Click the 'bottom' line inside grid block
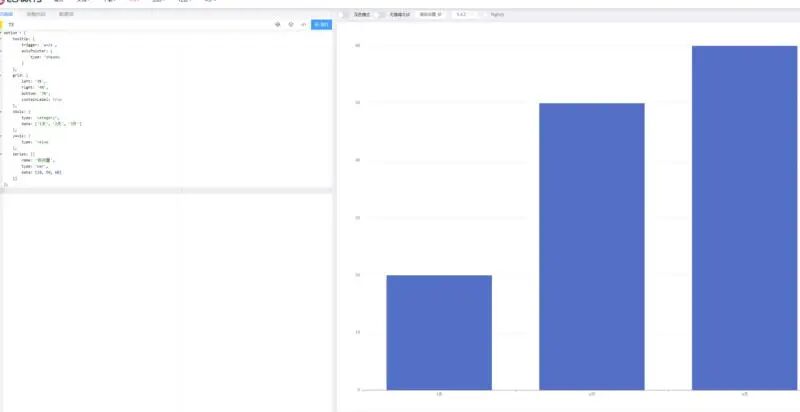The height and width of the screenshot is (412, 800). click(36, 93)
